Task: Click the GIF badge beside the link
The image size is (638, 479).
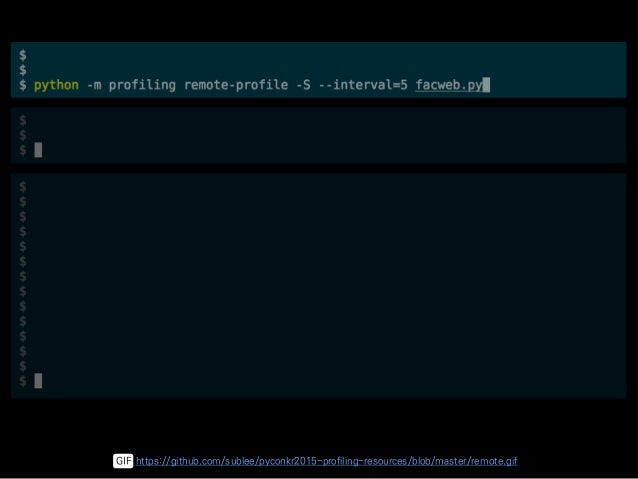Action: click(123, 461)
